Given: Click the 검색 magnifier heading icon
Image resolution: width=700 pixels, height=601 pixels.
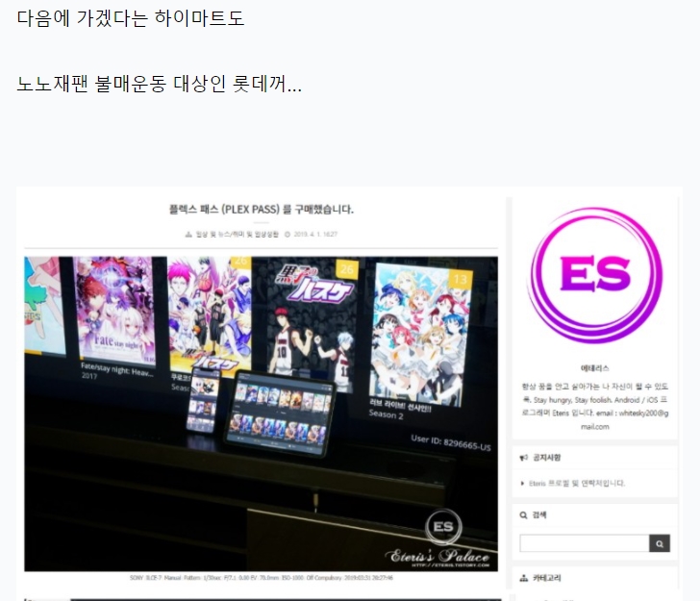Looking at the screenshot, I should [524, 515].
